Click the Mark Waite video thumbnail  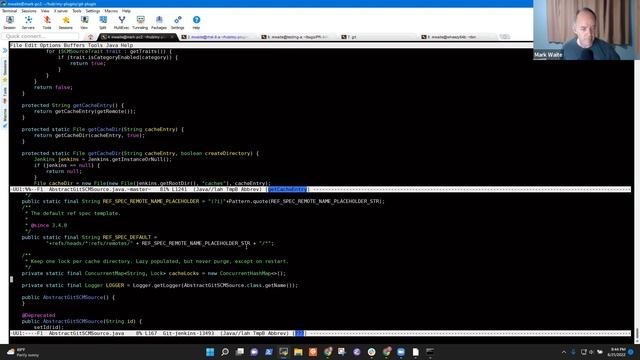point(586,30)
